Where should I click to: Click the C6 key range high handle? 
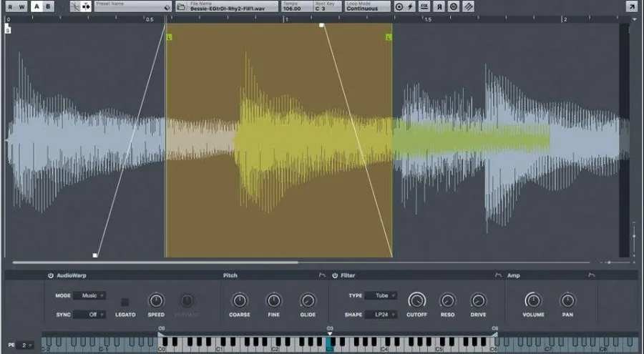495,334
